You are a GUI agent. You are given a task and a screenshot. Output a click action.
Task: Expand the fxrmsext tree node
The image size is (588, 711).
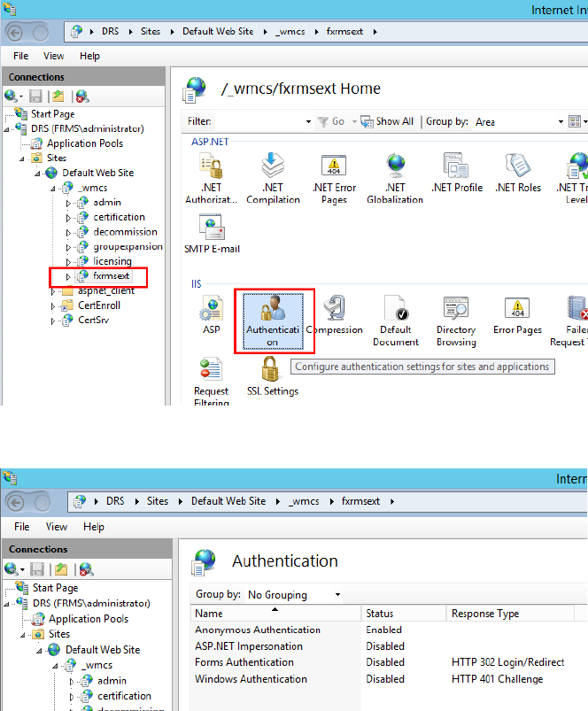pos(68,276)
